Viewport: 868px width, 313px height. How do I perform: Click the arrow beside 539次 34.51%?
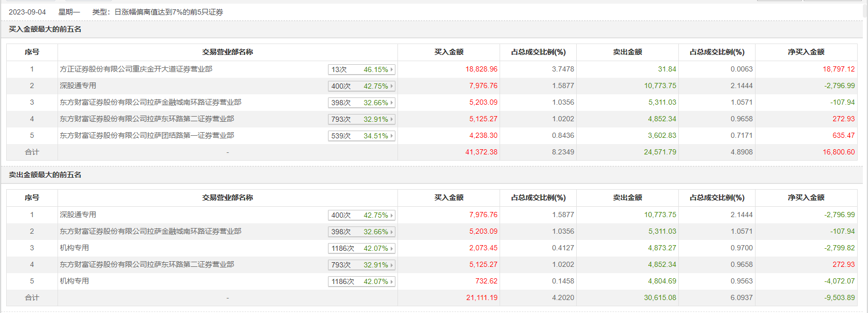(392, 136)
